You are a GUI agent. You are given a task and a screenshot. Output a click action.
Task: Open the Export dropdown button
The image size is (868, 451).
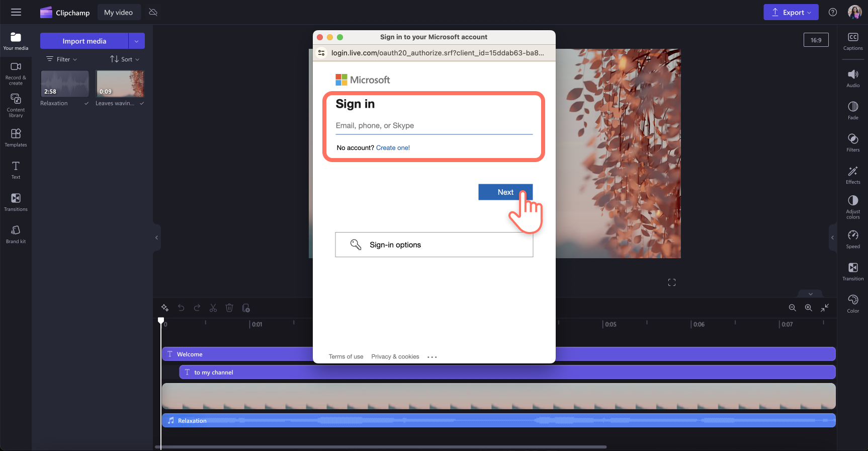(x=791, y=12)
